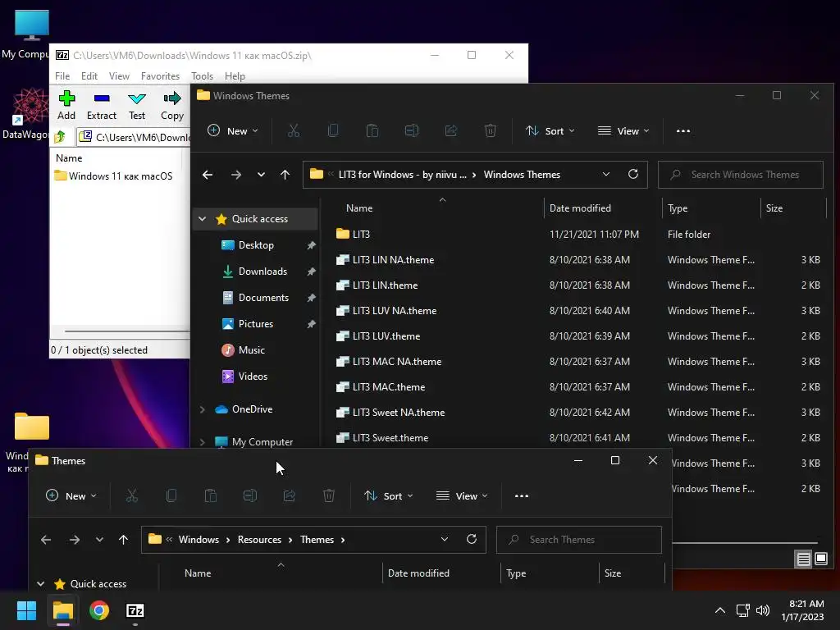The width and height of the screenshot is (840, 630).
Task: Refresh the Windows Themes folder
Action: (x=633, y=175)
